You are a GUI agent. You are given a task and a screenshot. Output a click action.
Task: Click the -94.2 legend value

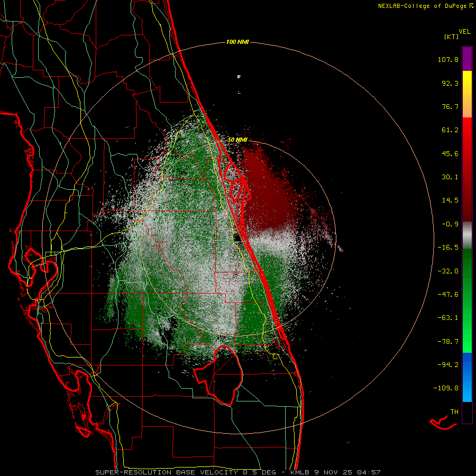pos(448,364)
